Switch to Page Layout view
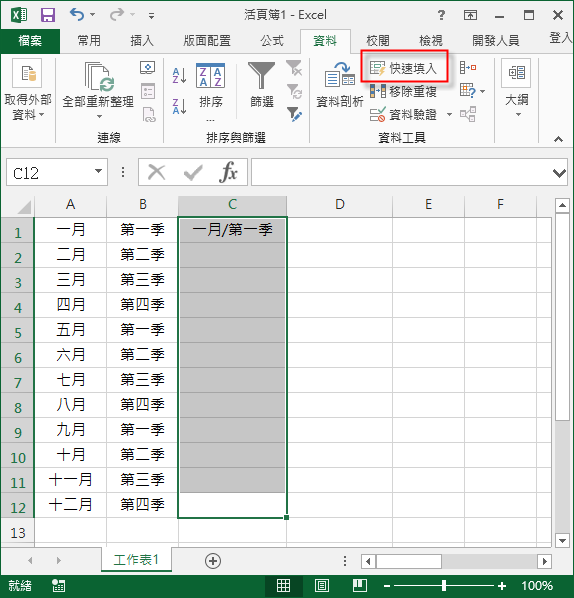 coord(322,585)
